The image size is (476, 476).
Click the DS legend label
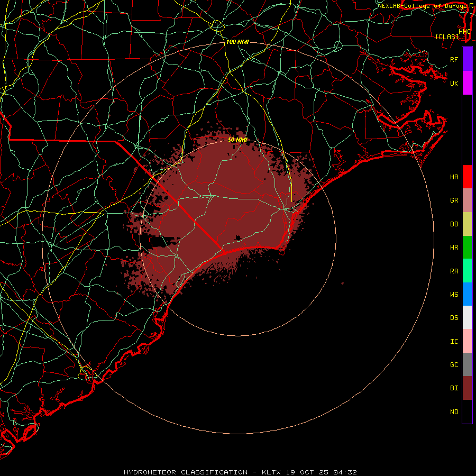(x=454, y=318)
